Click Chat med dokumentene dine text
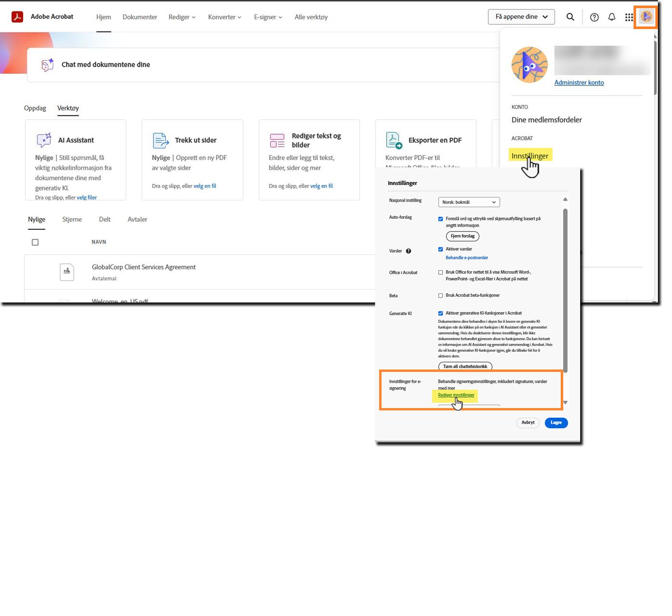The width and height of the screenshot is (672, 616). click(106, 65)
